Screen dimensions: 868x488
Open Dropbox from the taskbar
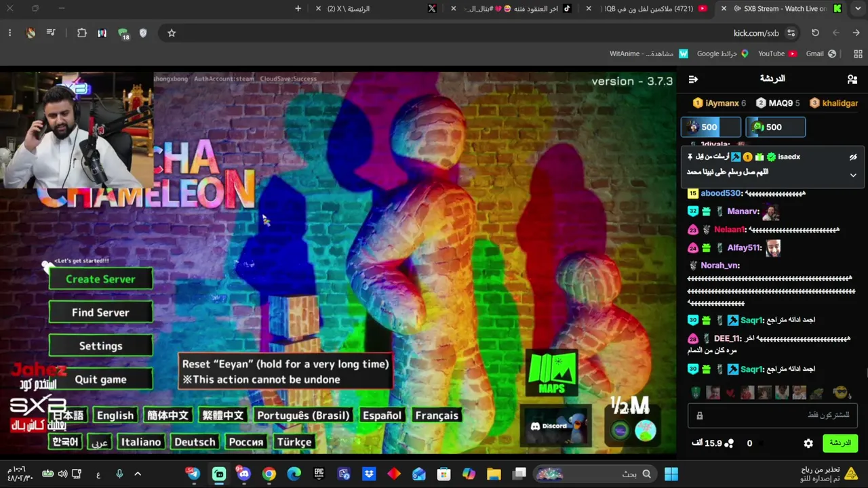click(369, 474)
